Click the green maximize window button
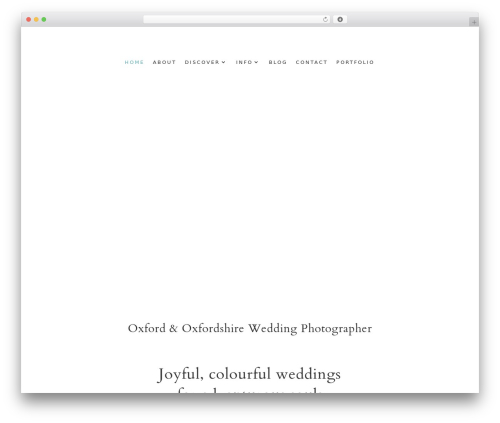 pos(44,20)
